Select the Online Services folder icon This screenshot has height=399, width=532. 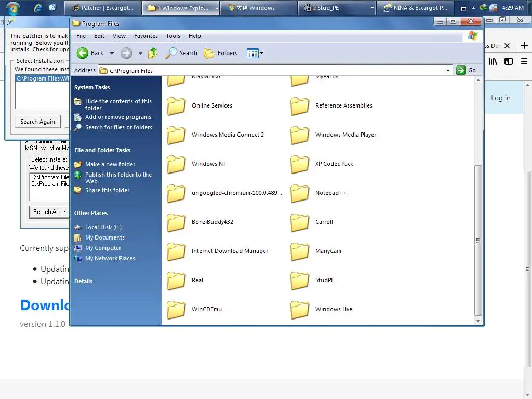pyautogui.click(x=176, y=106)
